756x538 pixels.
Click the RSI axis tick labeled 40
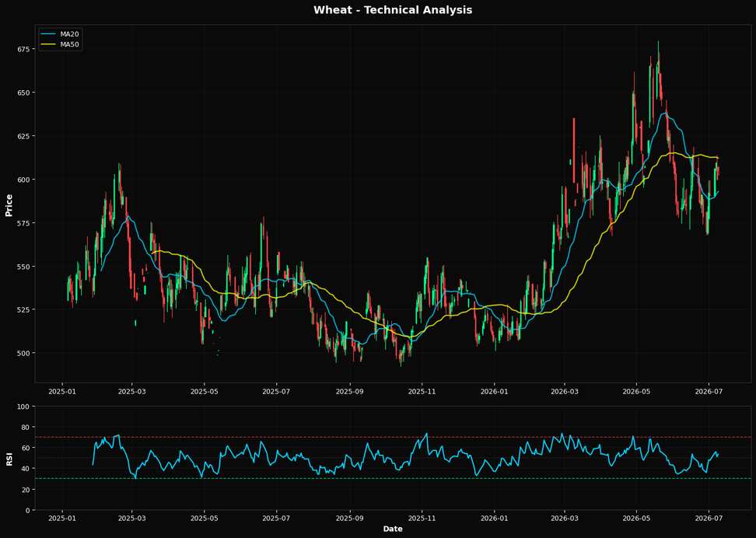tap(25, 469)
